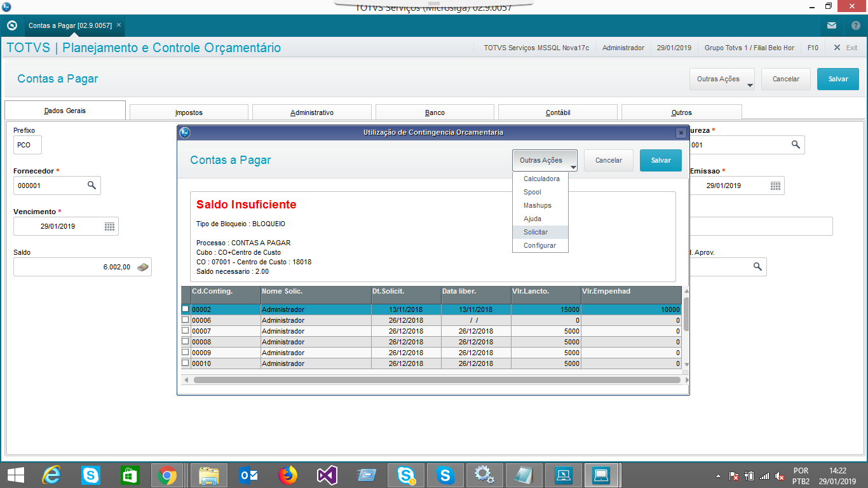This screenshot has width=868, height=488.
Task: Click the table scroll down arrow
Action: (686, 365)
